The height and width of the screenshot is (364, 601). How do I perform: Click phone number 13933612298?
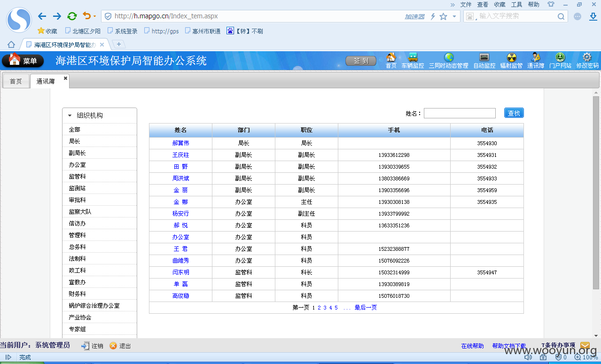(x=394, y=155)
